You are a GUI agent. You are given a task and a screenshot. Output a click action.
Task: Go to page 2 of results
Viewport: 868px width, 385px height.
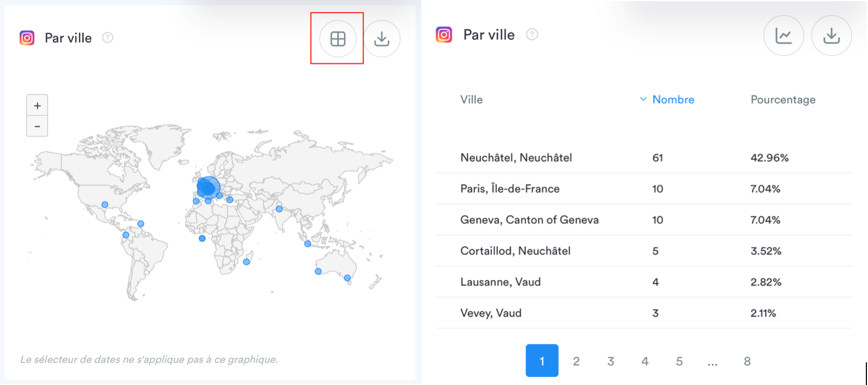click(576, 361)
